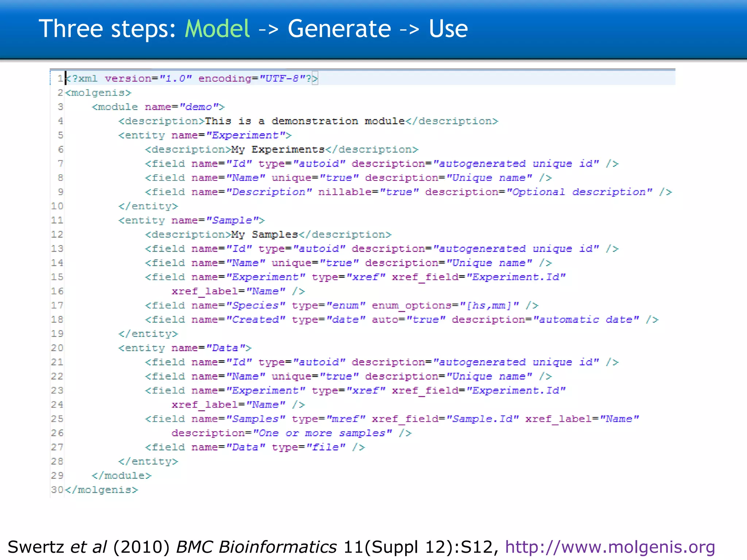This screenshot has height=560, width=747.
Task: Select line number 30 in the gutter
Action: (x=57, y=490)
